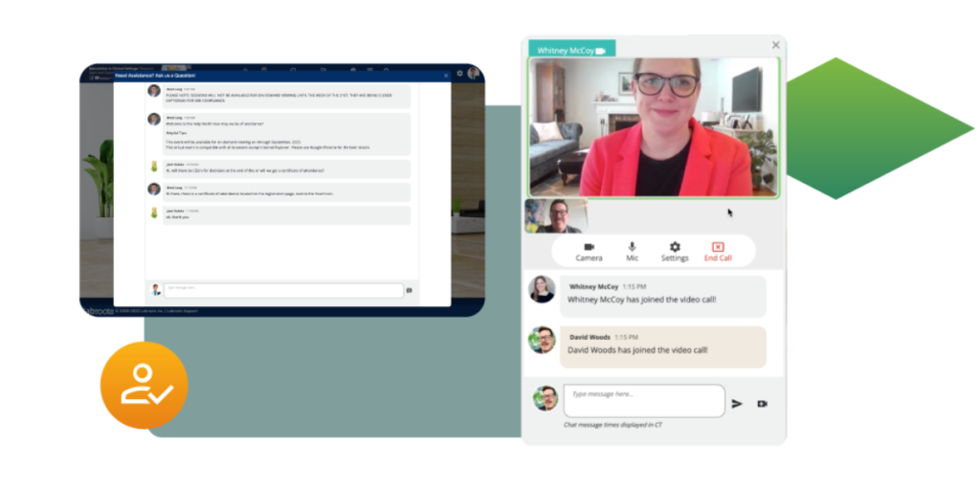Image resolution: width=980 pixels, height=490 pixels.
Task: Focus the help desk message input field
Action: pyautogui.click(x=283, y=291)
